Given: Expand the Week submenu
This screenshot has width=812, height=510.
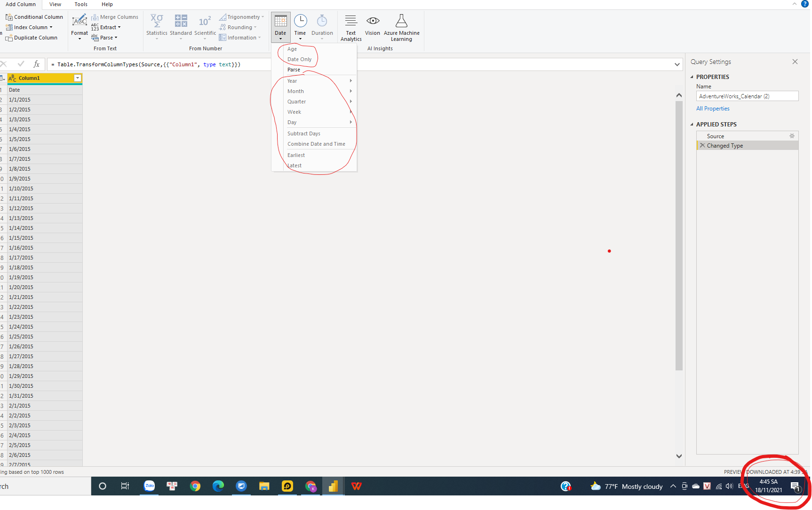Looking at the screenshot, I should tap(314, 112).
